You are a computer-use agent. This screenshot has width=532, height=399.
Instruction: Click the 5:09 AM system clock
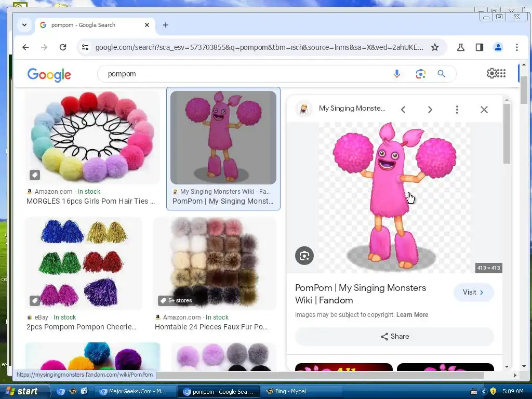pos(513,392)
